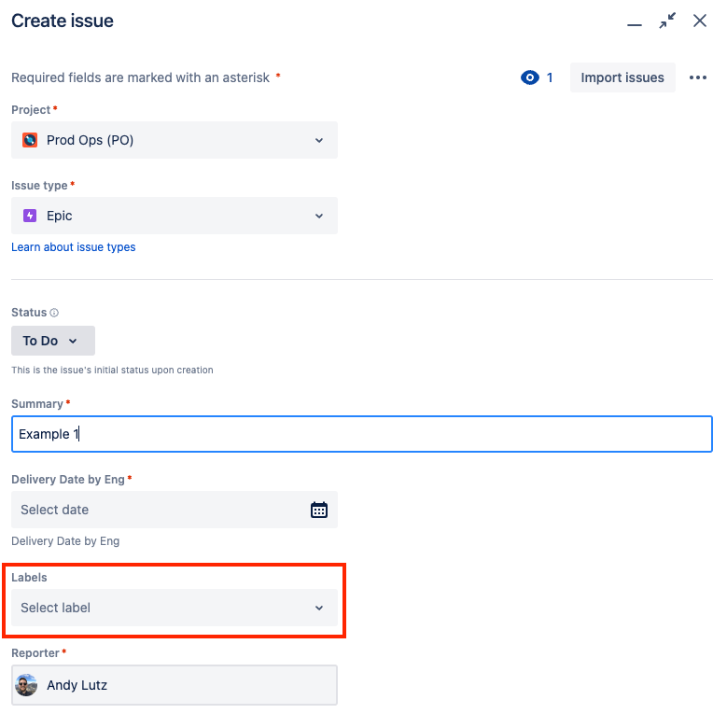Close the Create issue dialog
The image size is (727, 728).
(700, 21)
